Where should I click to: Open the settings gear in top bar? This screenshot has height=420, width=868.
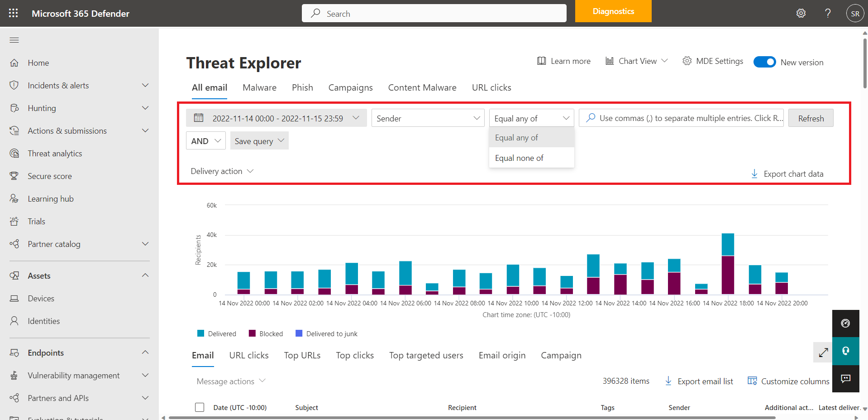pyautogui.click(x=801, y=13)
